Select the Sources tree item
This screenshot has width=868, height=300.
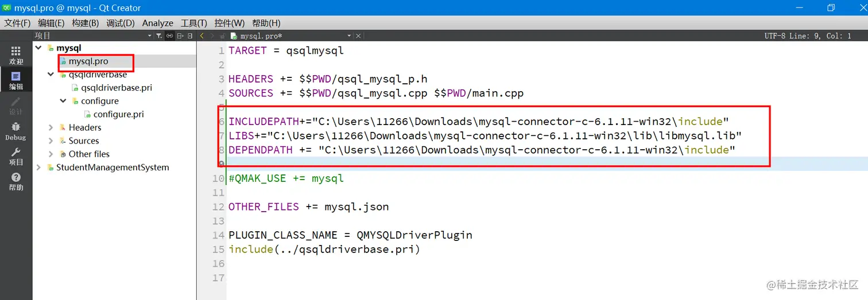[x=84, y=141]
